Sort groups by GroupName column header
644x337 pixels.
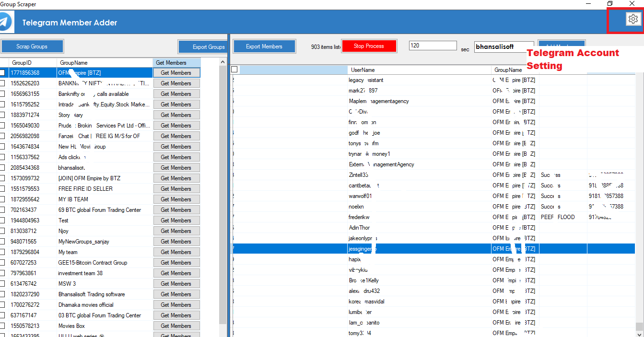(105, 63)
